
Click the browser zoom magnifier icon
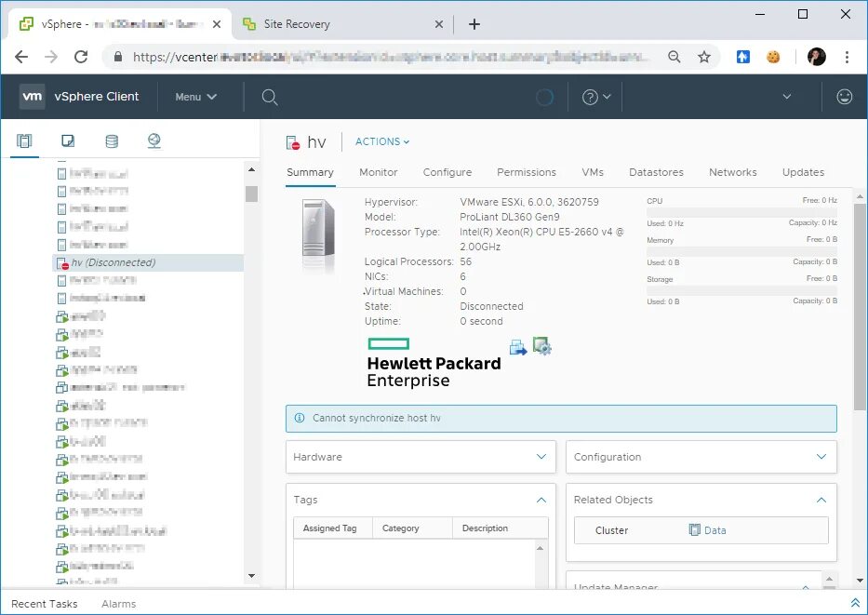click(x=674, y=57)
